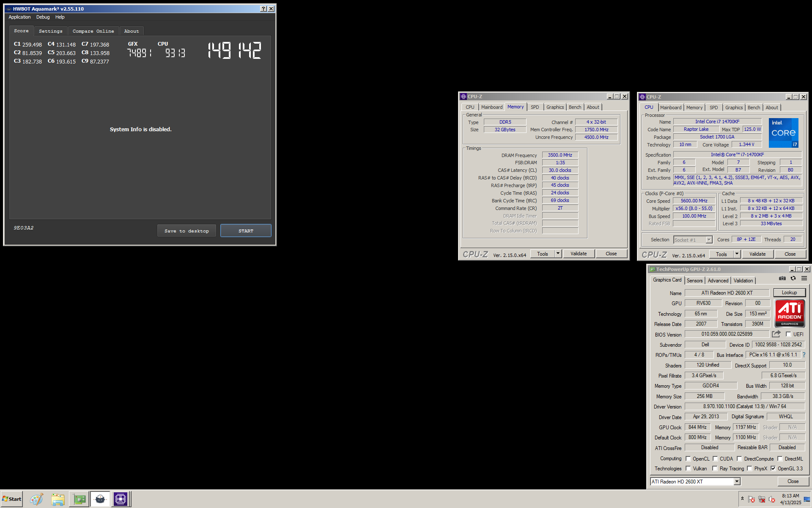Click the Action Center flag tray icon

(x=752, y=500)
